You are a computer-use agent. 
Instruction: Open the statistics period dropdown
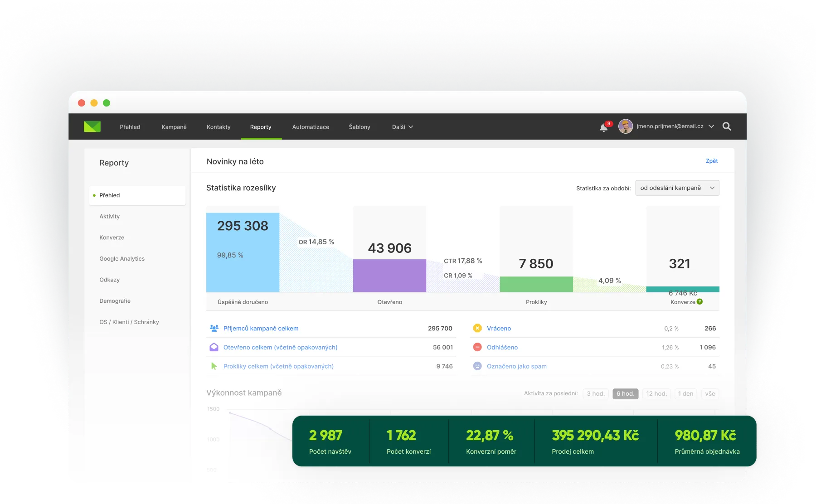[x=677, y=188]
